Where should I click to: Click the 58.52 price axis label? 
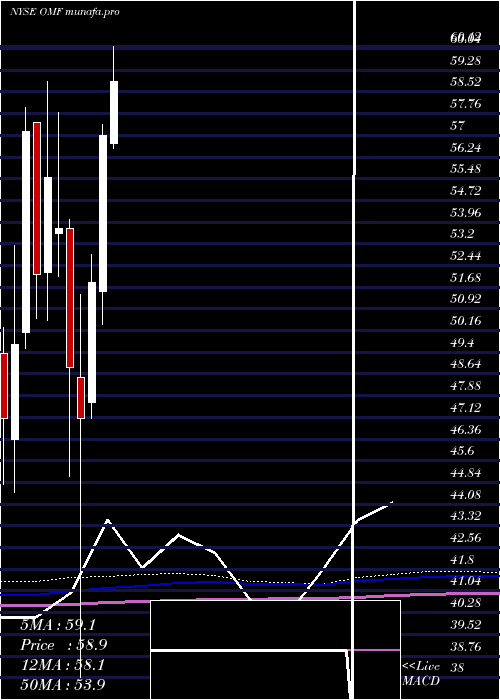465,82
